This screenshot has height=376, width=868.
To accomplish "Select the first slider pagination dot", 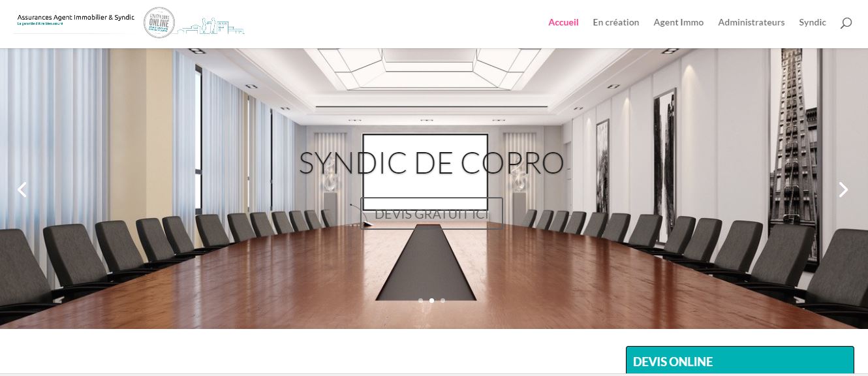I will (420, 300).
